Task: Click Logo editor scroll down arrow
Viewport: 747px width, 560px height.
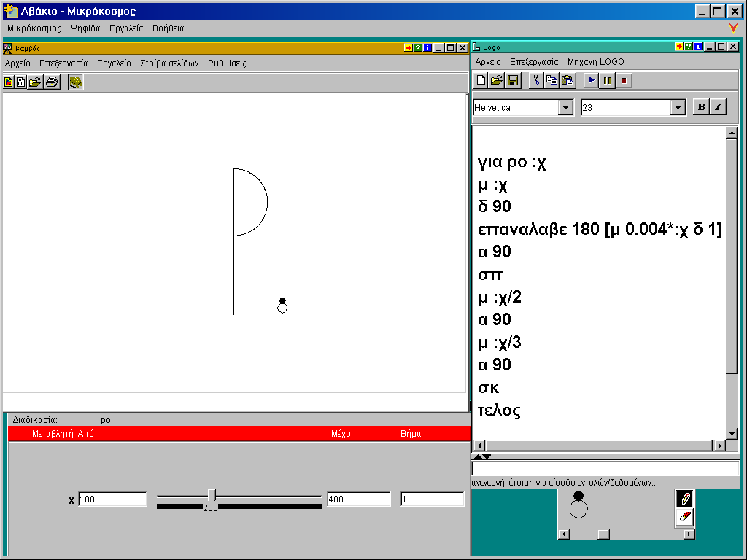Action: click(732, 433)
